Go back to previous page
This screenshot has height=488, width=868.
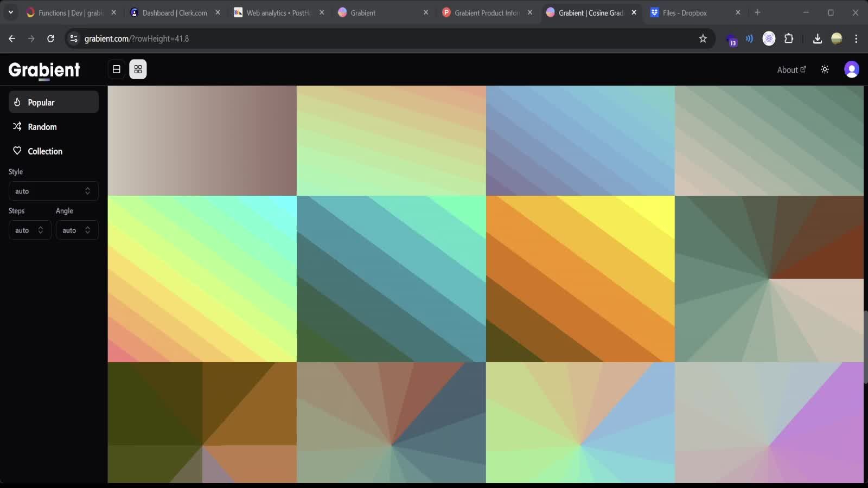12,38
